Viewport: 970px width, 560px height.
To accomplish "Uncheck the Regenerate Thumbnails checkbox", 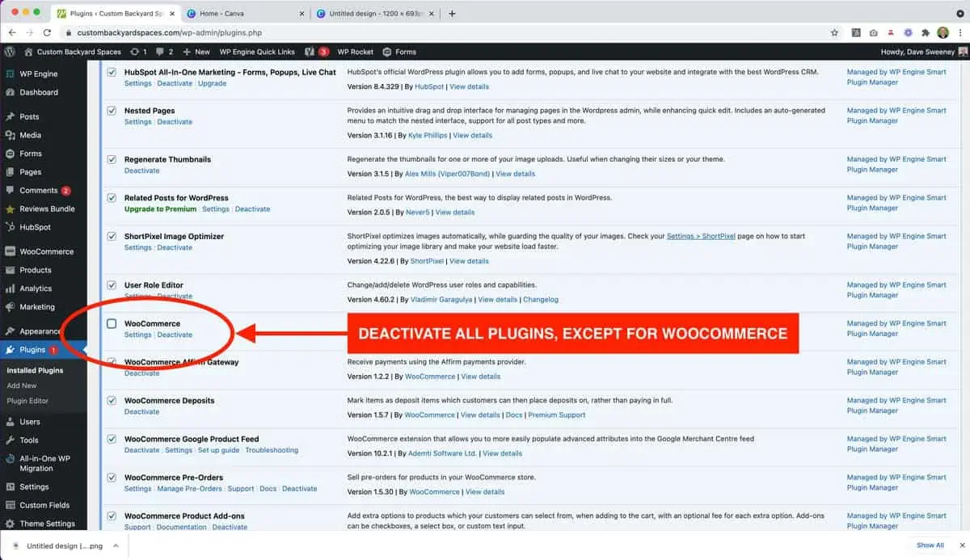I will coord(112,160).
